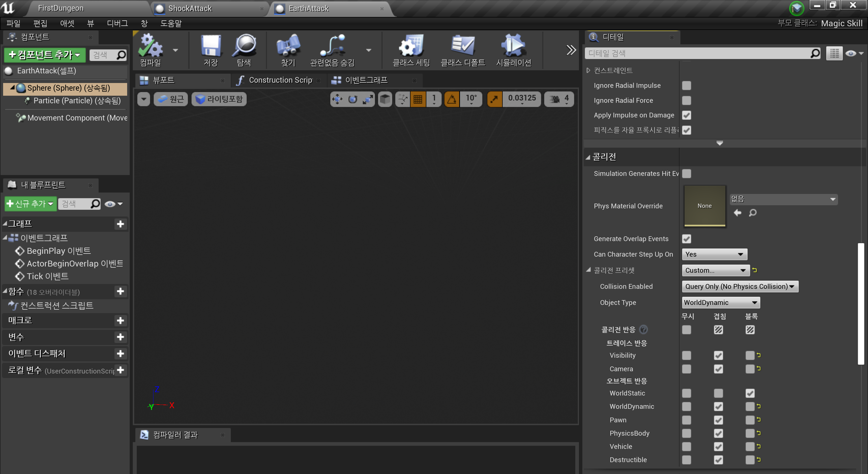This screenshot has width=868, height=474.
Task: Toggle grid snapping icon in viewport toolbar
Action: [x=418, y=99]
